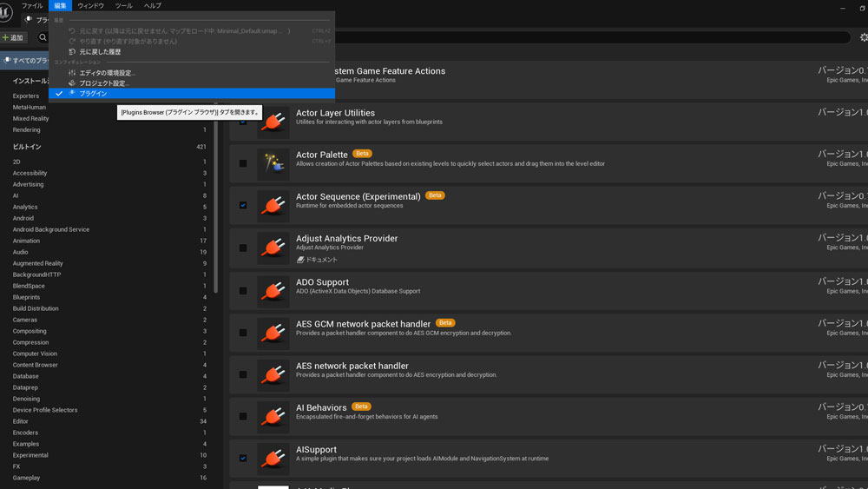
Task: Select the Content Browser category
Action: (x=35, y=365)
